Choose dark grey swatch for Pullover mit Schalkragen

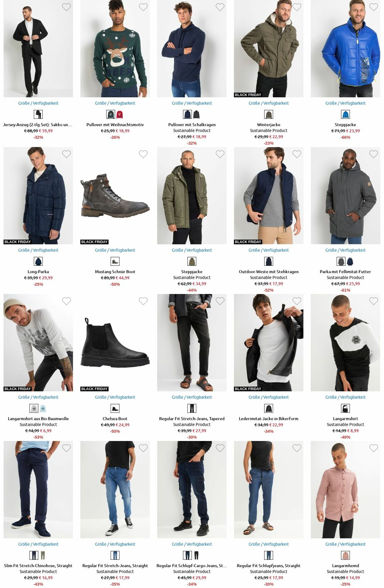[x=196, y=114]
